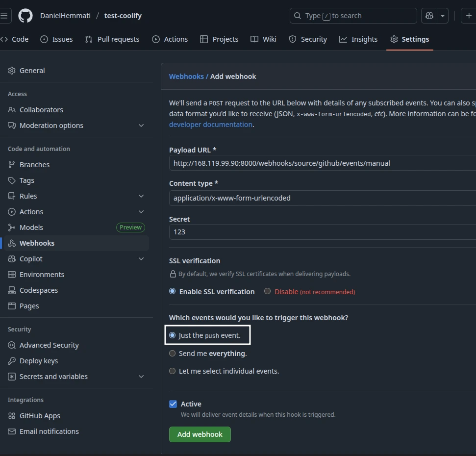Screen dimensions: 476x456
Task: Switch to the Pull requests tab
Action: click(x=112, y=39)
